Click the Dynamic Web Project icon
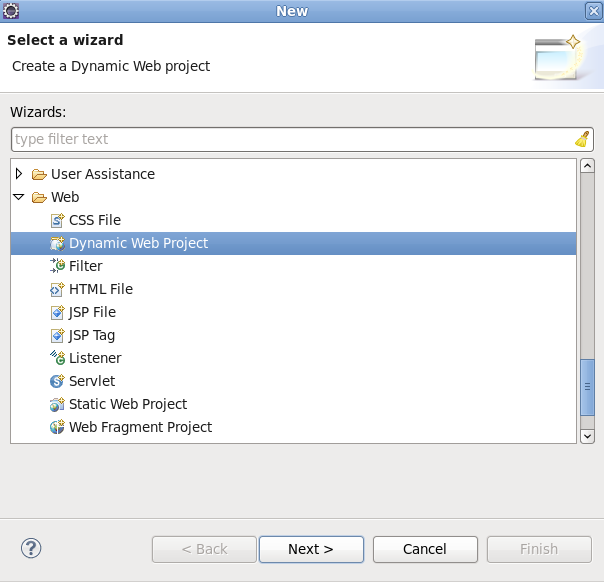This screenshot has height=582, width=604. 57,243
